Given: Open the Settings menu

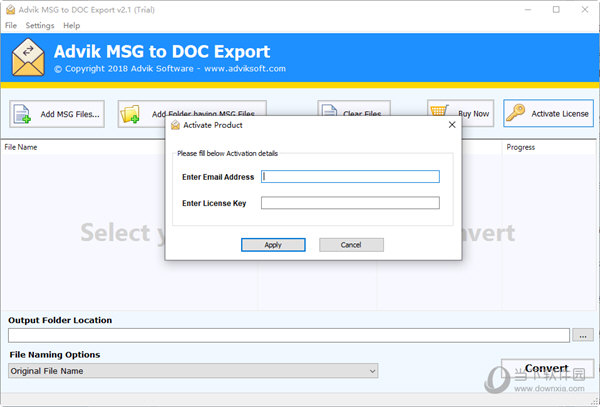Looking at the screenshot, I should [40, 26].
